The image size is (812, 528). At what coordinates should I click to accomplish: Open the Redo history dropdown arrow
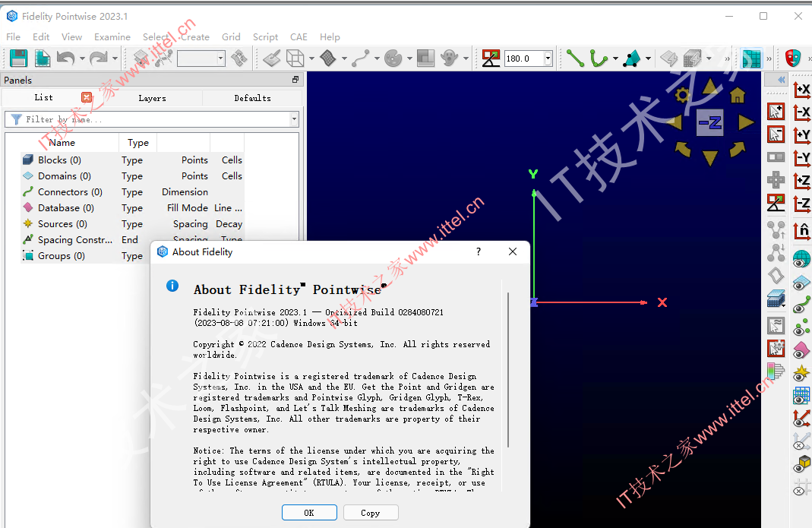coord(115,58)
